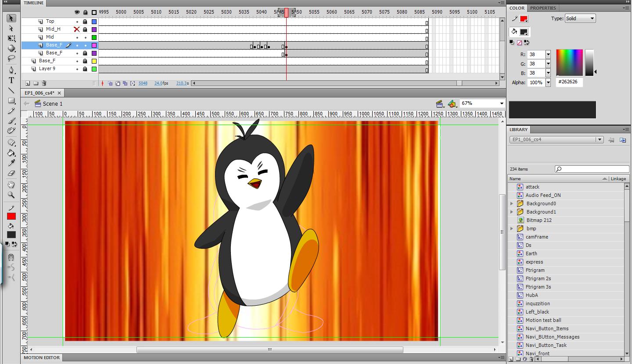Switch to the Color tab
This screenshot has width=632, height=364.
click(517, 8)
